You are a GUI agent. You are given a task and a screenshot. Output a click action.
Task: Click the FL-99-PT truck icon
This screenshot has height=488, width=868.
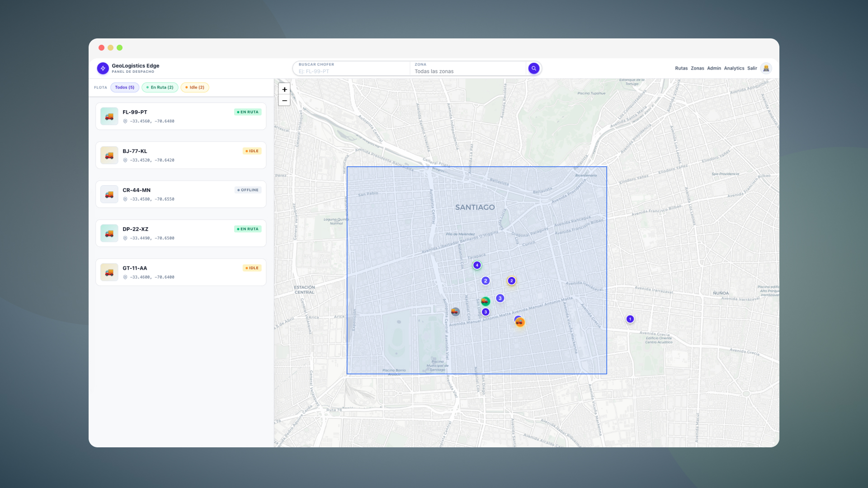tap(109, 116)
